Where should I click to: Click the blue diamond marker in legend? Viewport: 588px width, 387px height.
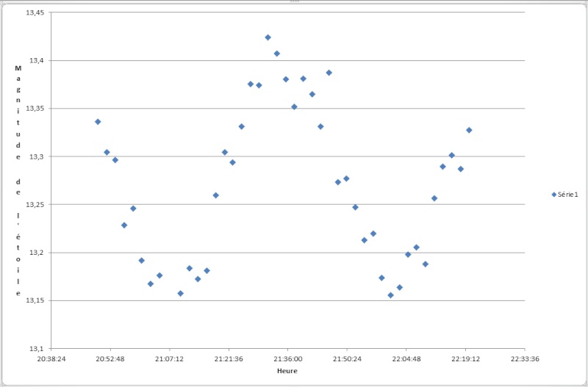[x=554, y=195]
